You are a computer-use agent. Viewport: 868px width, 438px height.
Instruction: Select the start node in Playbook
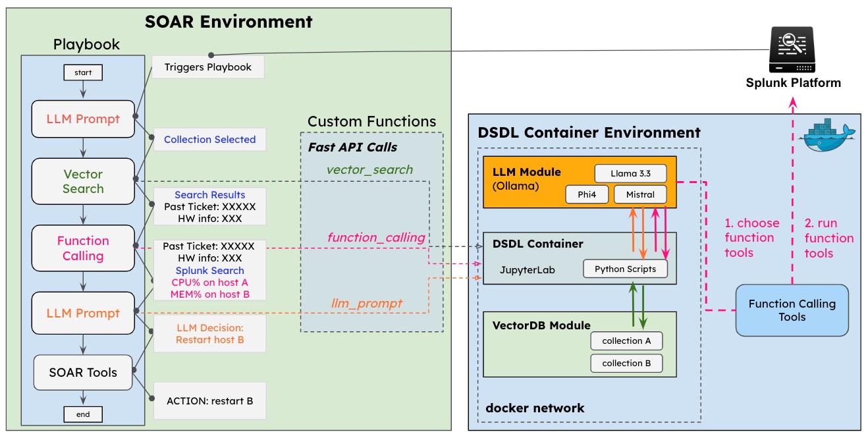coord(83,72)
